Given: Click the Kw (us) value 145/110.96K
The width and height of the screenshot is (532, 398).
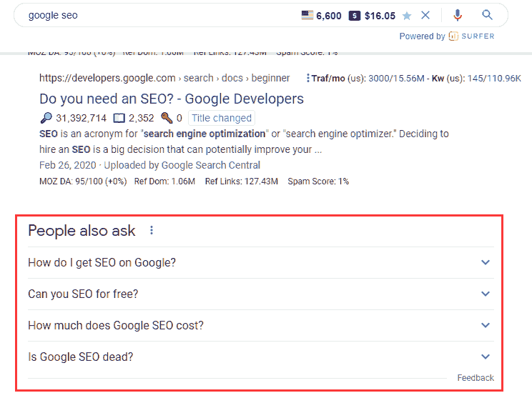Looking at the screenshot, I should [494, 79].
